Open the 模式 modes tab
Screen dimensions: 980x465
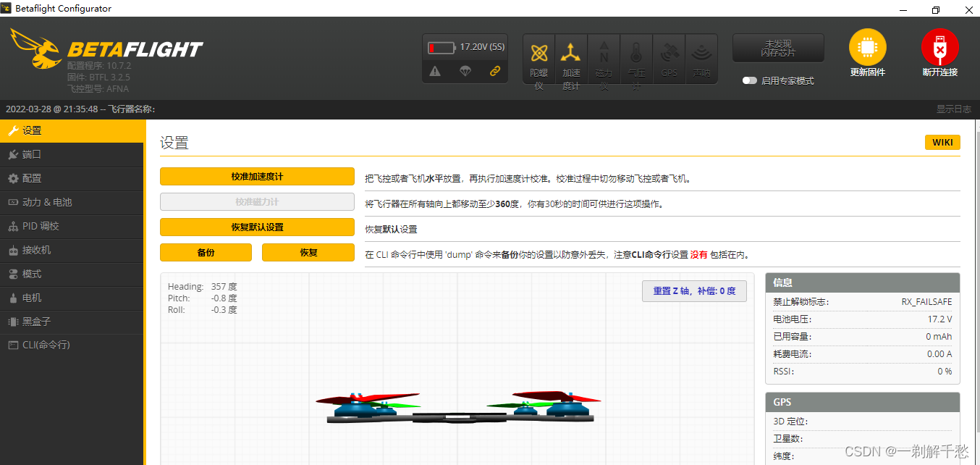[72, 274]
